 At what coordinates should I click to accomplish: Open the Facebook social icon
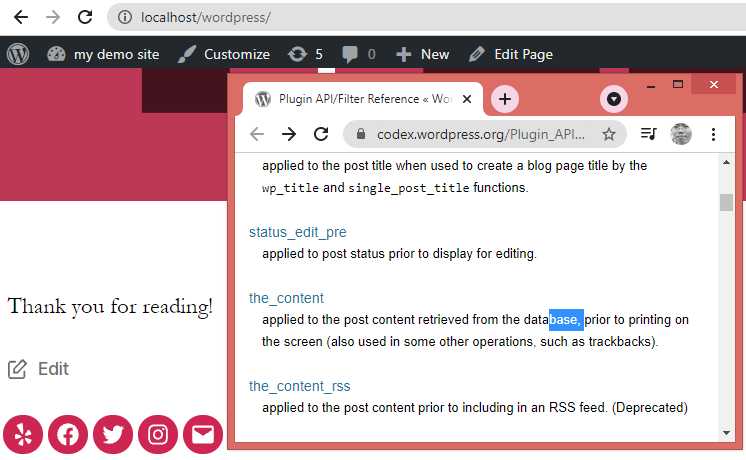(68, 434)
